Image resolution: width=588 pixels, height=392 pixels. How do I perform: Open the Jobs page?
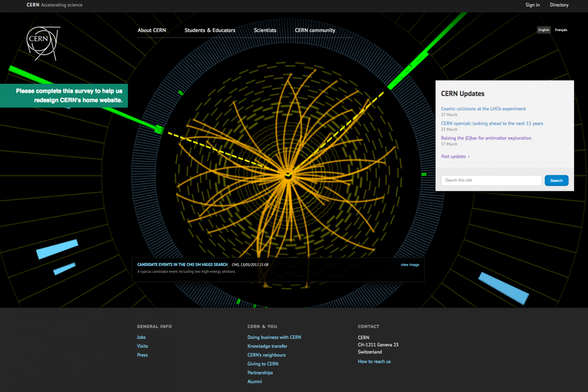pos(141,337)
